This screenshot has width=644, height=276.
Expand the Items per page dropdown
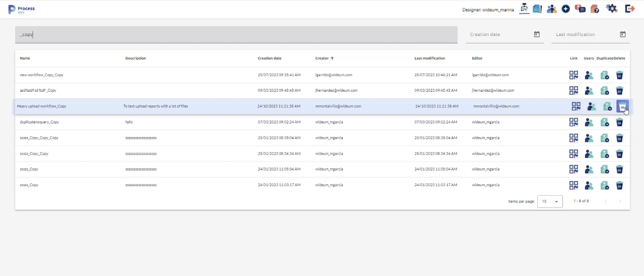(550, 201)
